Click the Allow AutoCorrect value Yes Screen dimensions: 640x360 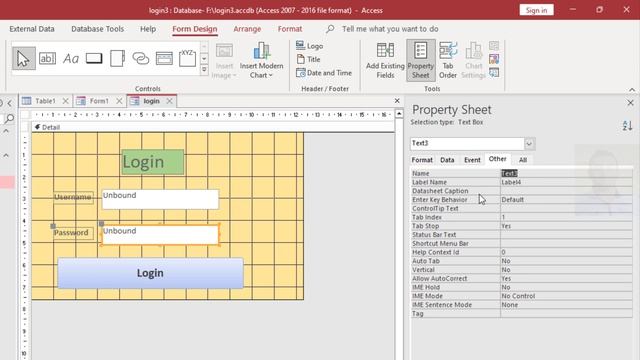coord(566,279)
